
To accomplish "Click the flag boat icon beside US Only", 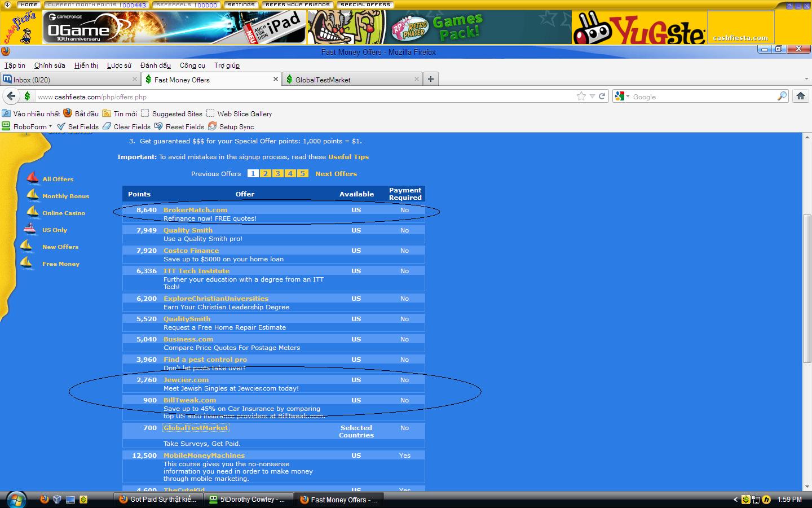I will click(x=30, y=229).
